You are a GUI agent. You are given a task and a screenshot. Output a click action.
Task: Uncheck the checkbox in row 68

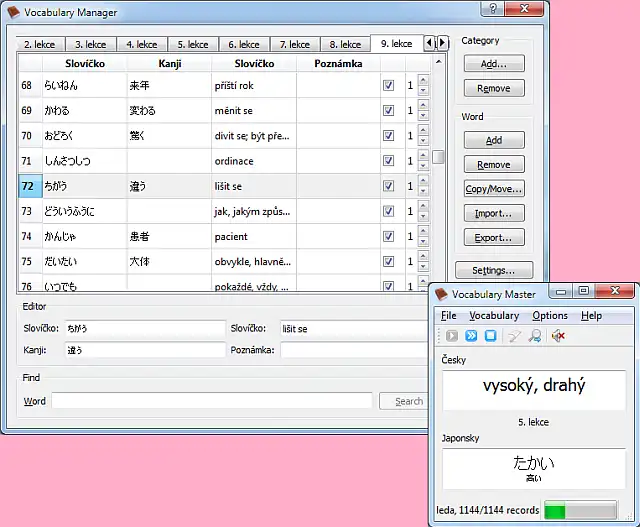click(x=388, y=85)
